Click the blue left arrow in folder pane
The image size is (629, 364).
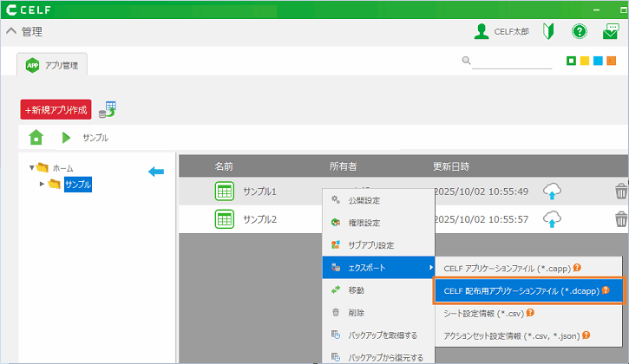[x=156, y=172]
